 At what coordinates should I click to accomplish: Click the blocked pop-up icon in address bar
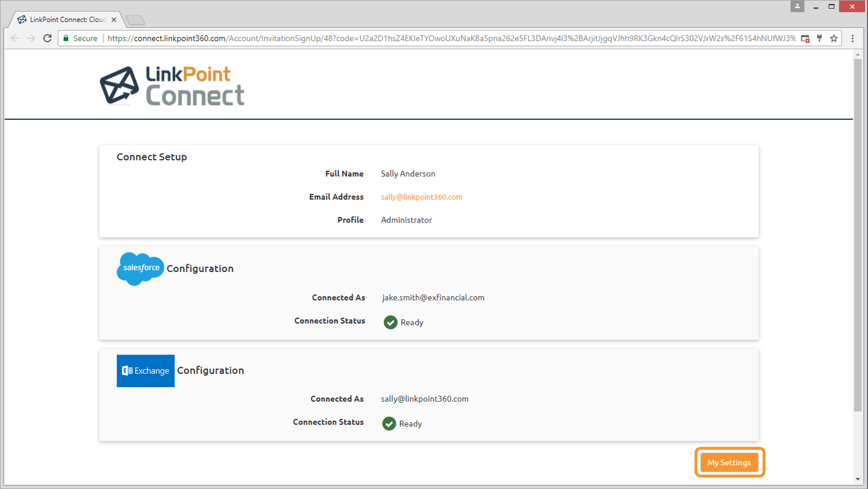point(805,38)
